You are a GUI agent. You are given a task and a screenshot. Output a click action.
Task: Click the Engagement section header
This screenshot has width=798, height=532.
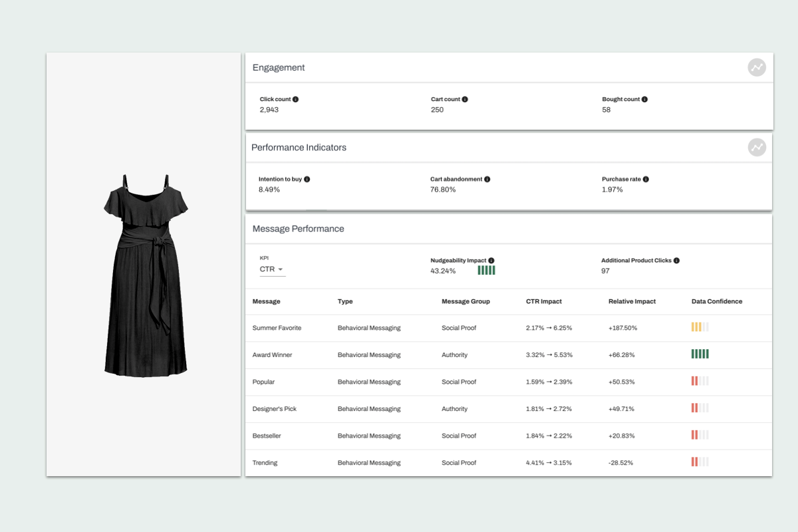(x=278, y=67)
